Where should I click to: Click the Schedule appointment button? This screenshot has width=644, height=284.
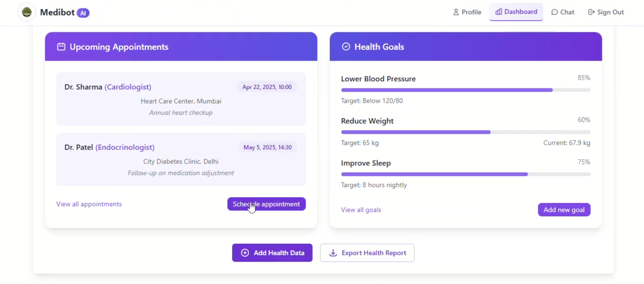point(266,204)
